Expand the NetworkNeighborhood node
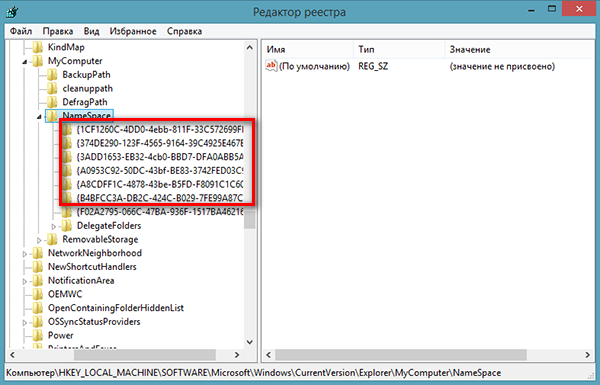The image size is (600, 385). (24, 254)
